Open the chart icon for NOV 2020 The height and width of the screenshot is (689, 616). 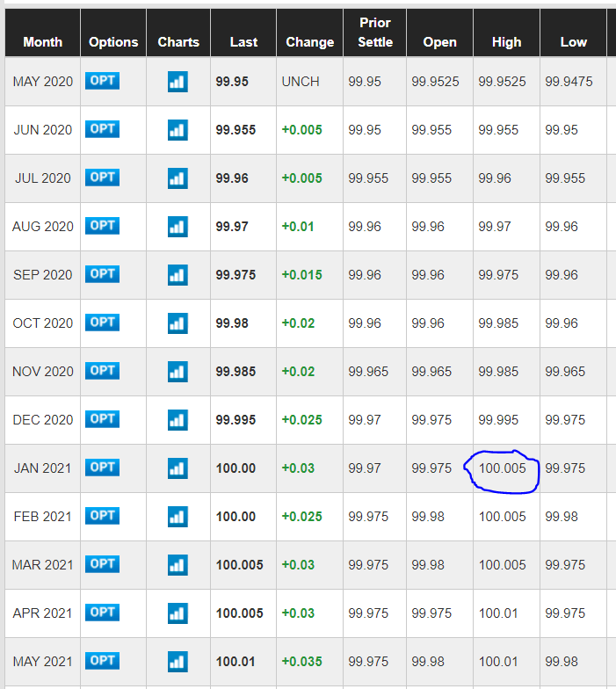pos(178,372)
